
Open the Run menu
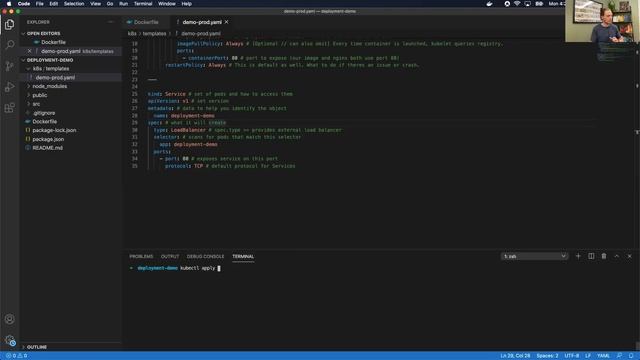[123, 4]
